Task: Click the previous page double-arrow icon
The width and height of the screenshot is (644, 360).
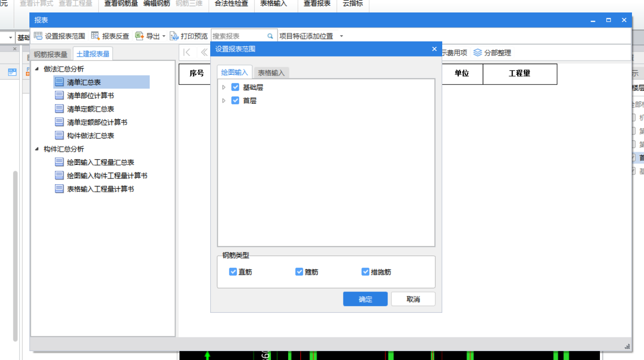Action: (204, 53)
